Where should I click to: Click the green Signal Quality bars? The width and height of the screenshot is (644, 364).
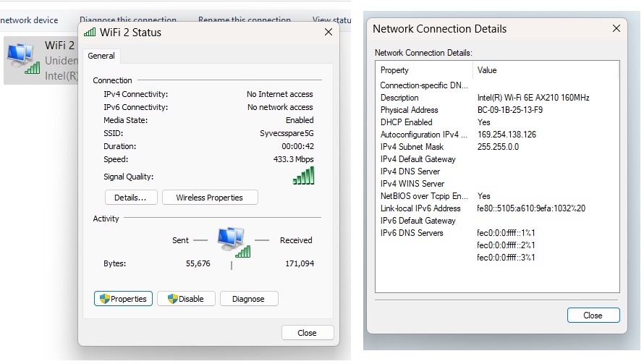(x=304, y=175)
